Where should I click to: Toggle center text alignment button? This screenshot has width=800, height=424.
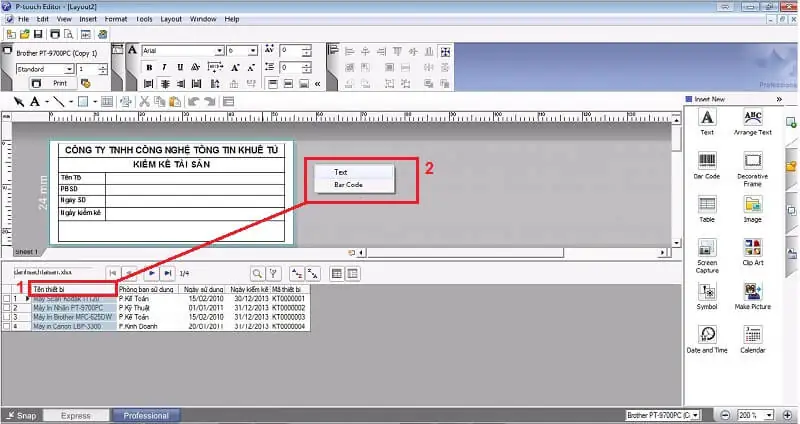(165, 84)
